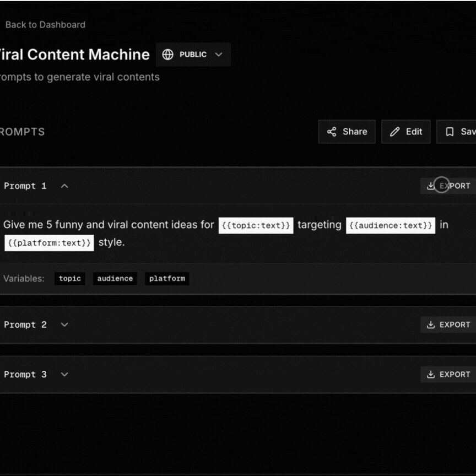Select the topic variable chip

[69, 279]
